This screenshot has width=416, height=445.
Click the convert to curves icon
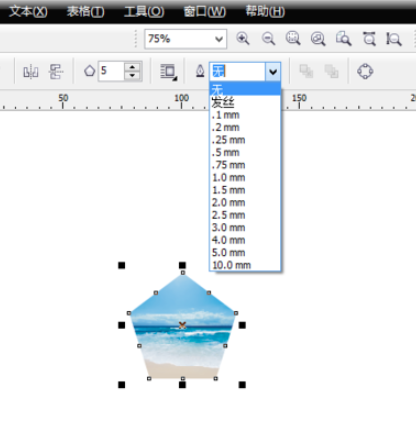click(x=365, y=71)
